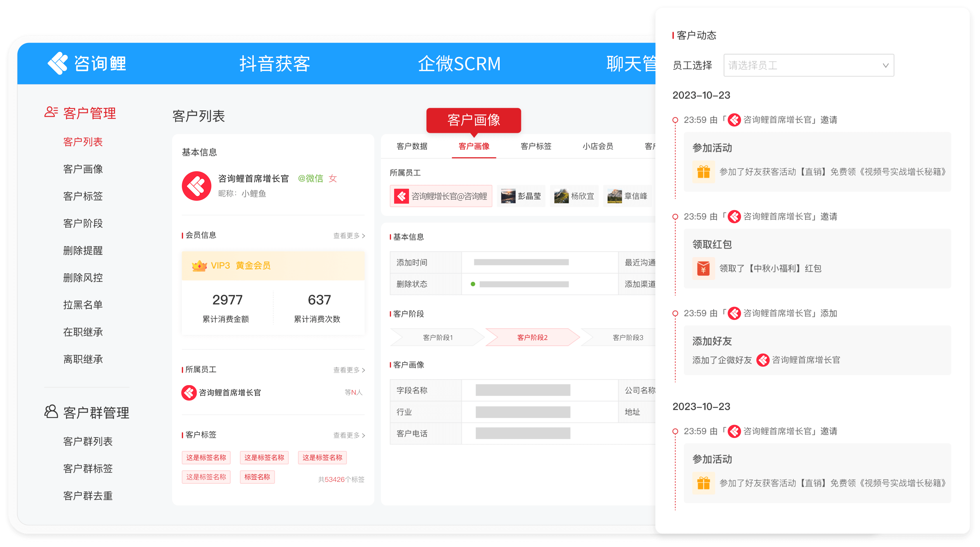Select 客户阶段2 stage step
The height and width of the screenshot is (547, 980).
click(x=532, y=337)
